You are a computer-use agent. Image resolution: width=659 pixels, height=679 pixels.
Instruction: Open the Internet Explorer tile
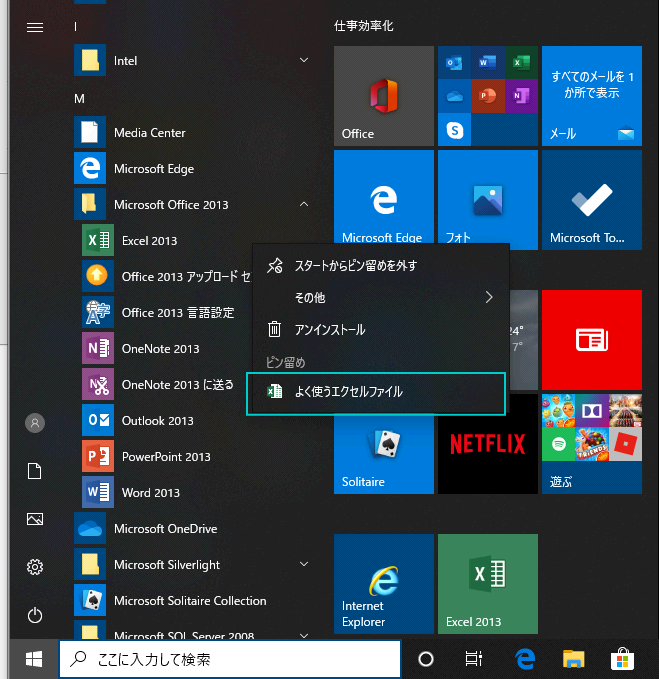384,584
